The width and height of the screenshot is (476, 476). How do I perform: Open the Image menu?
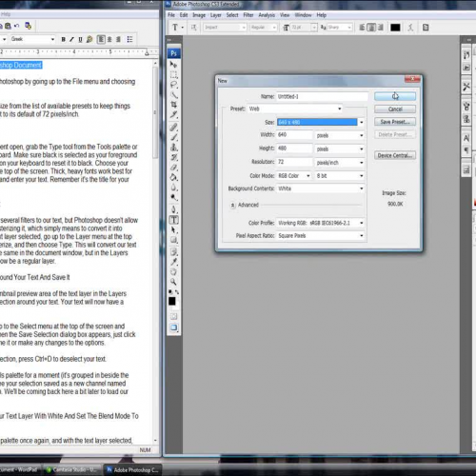pyautogui.click(x=199, y=15)
